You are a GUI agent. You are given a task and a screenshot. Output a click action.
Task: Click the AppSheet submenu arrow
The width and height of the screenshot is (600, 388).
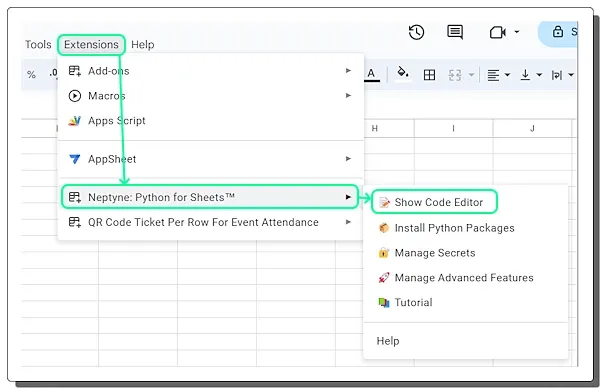[348, 158]
